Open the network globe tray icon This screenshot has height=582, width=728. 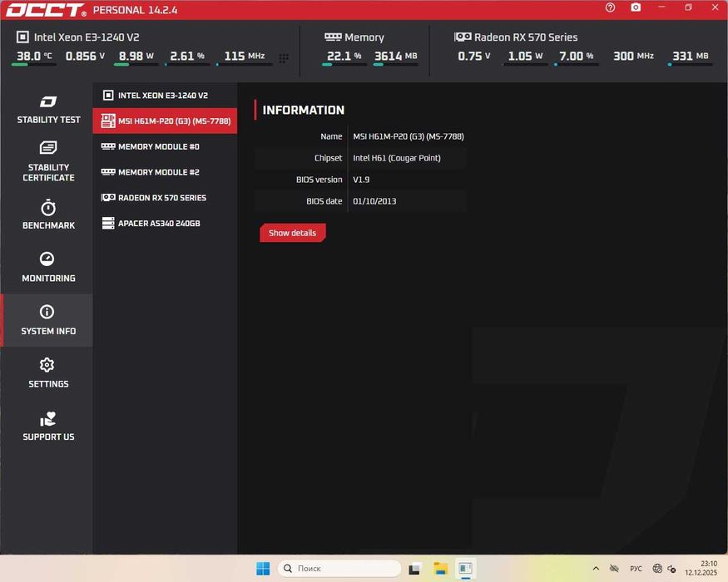click(x=657, y=569)
